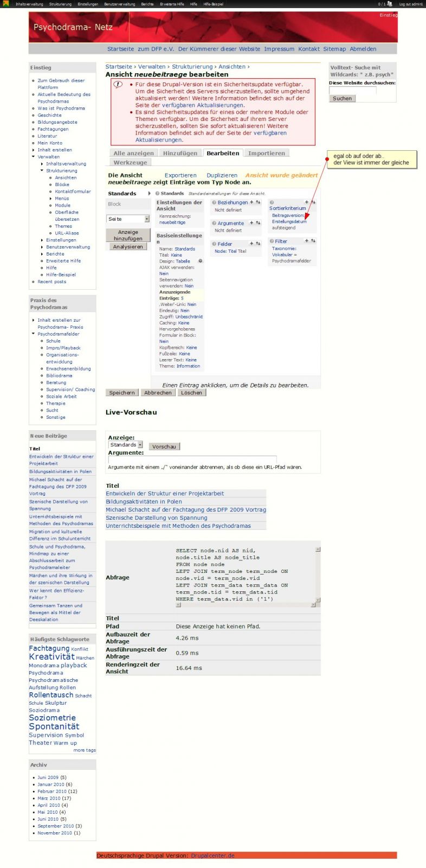Click the help icon next to Felder

click(214, 244)
